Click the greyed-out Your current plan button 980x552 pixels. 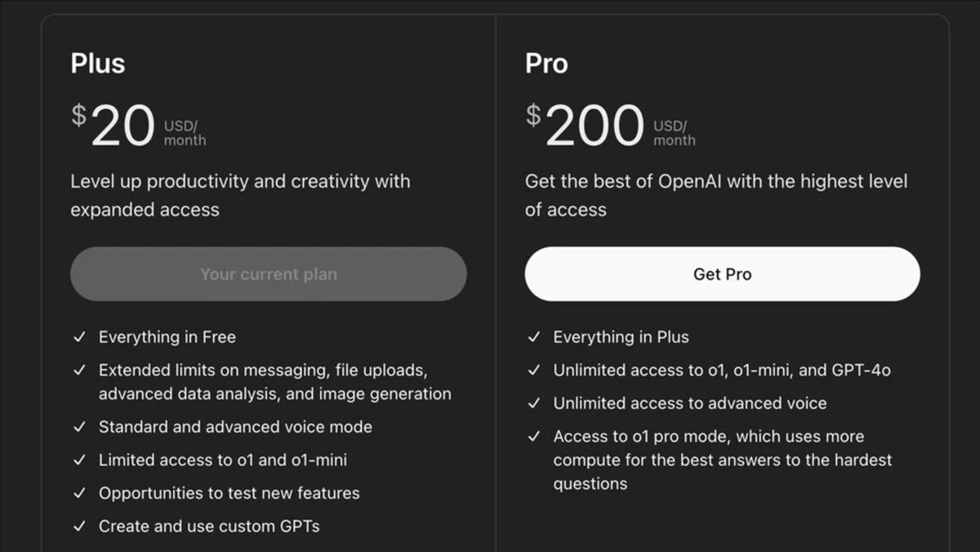268,274
